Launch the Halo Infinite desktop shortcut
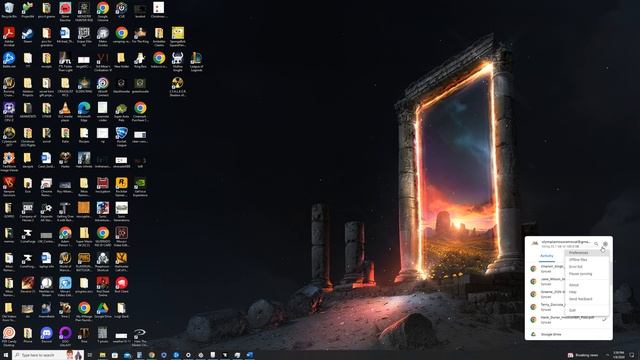Screen dimensions: 640x360 point(84,160)
